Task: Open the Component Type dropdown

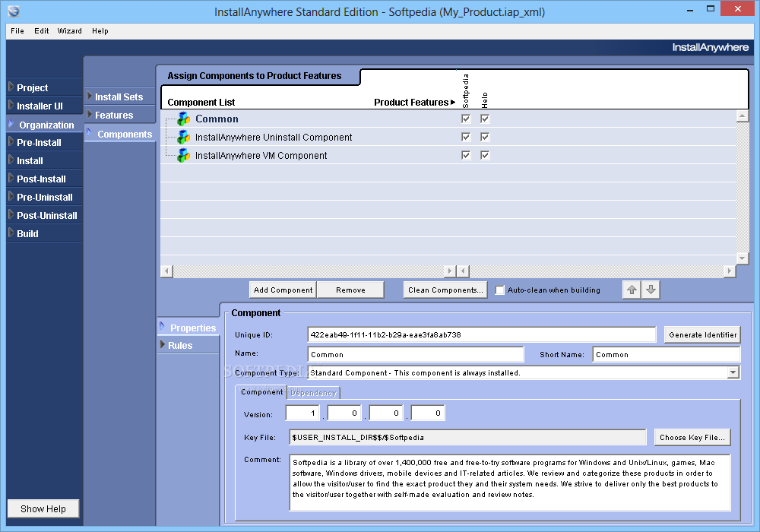Action: coord(733,372)
